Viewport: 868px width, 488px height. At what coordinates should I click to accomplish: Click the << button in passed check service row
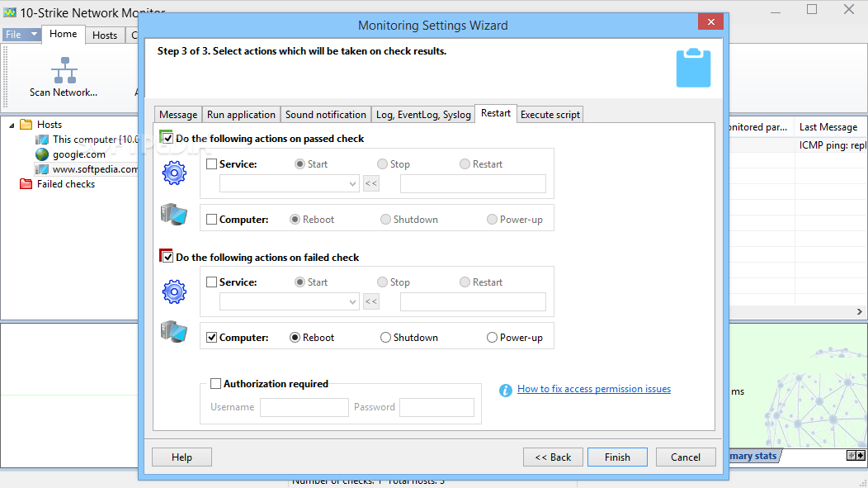(x=371, y=183)
